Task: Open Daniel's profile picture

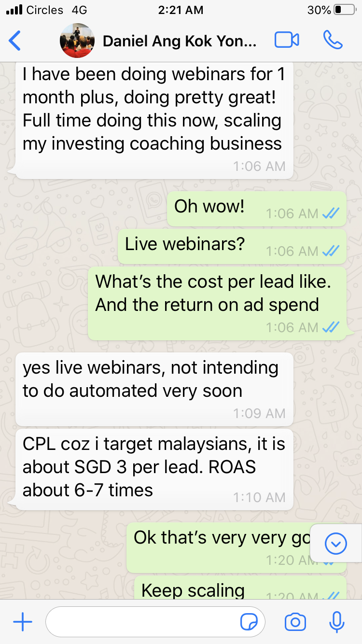Action: point(77,41)
